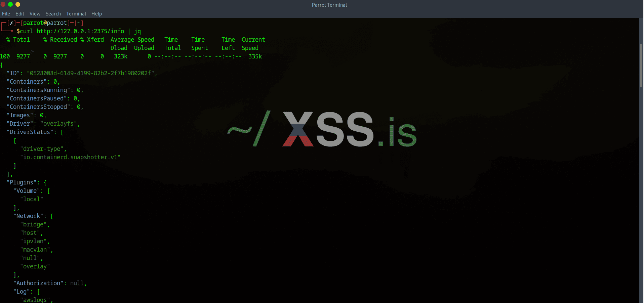The image size is (644, 303).
Task: Click the "ContainersRunning" line
Action: (x=45, y=90)
